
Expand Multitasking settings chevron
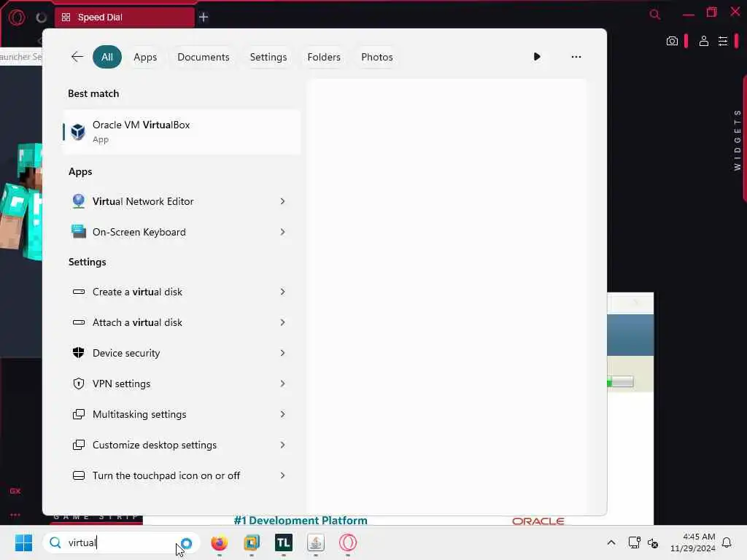(282, 414)
